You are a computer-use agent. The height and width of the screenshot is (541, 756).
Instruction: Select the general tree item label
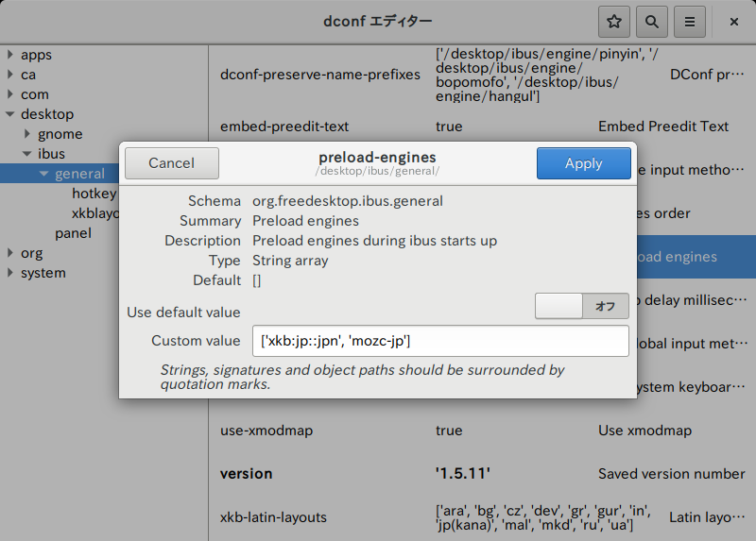point(79,174)
